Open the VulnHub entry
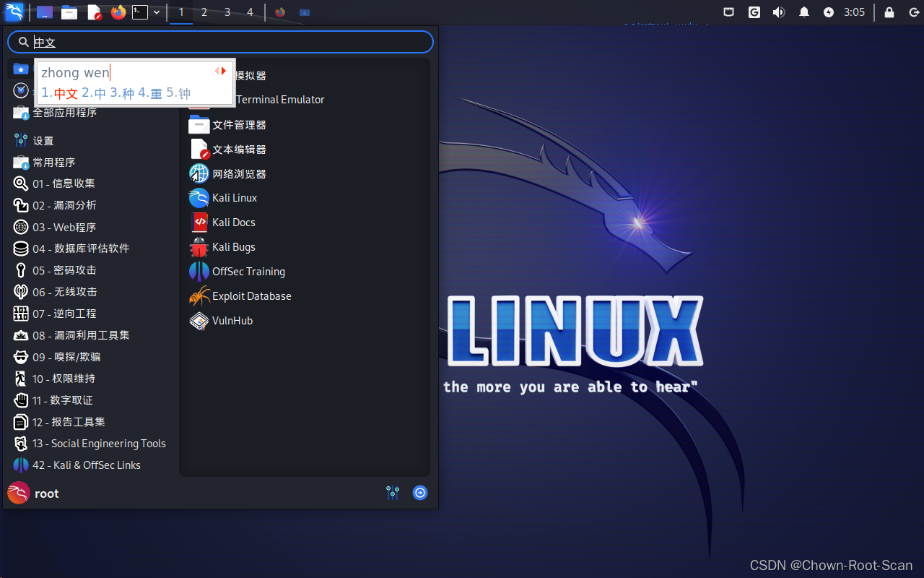Viewport: 924px width, 578px height. 305,321
